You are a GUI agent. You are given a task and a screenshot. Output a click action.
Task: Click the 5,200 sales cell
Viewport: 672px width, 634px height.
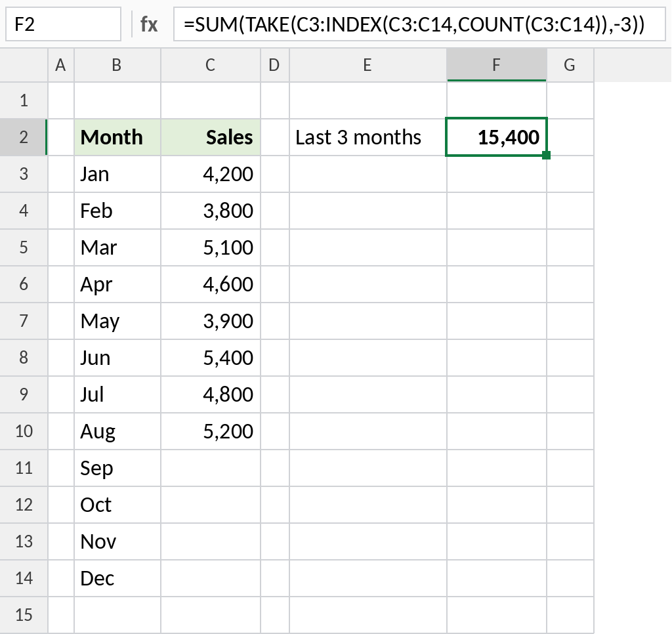click(211, 431)
